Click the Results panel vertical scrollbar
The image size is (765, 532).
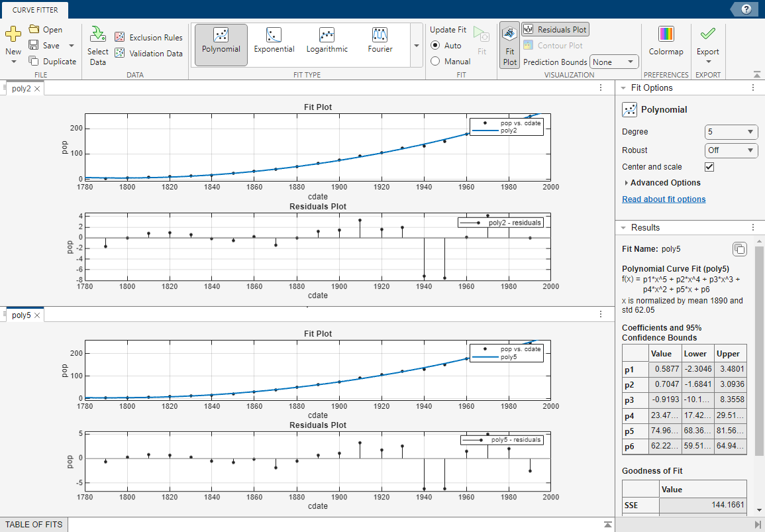[759, 351]
